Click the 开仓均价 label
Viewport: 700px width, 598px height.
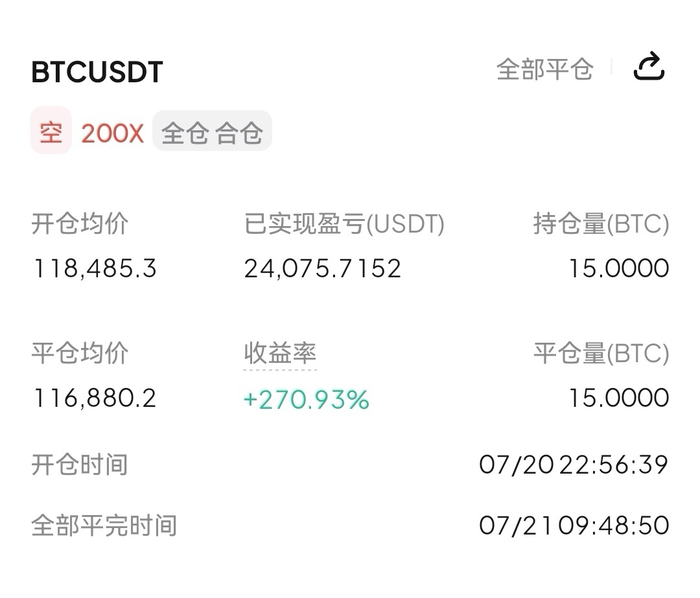pos(80,224)
